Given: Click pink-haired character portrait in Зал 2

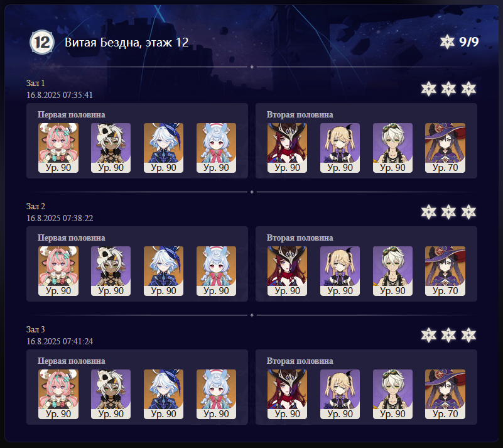Looking at the screenshot, I should click(58, 271).
